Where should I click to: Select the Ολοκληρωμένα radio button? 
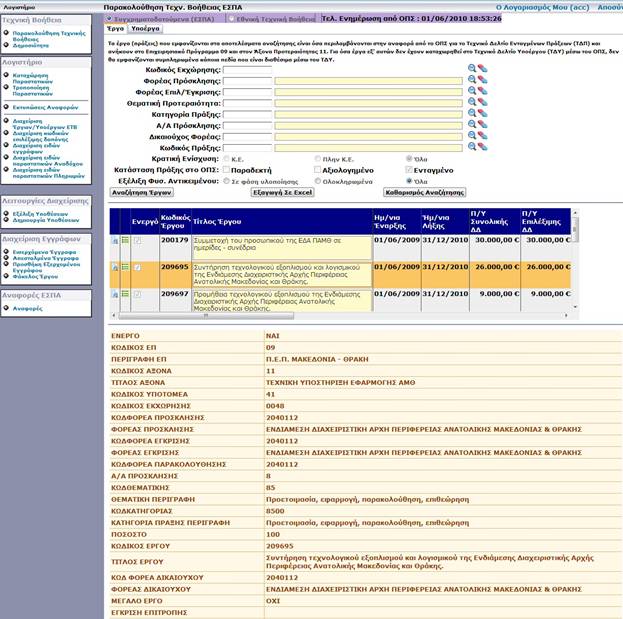pyautogui.click(x=317, y=181)
